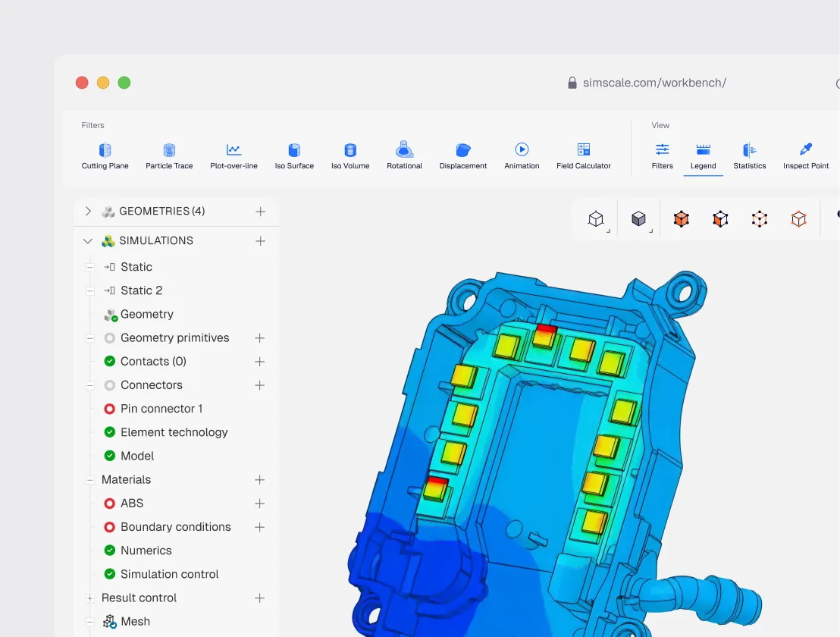Add a boundary condition with the plus
This screenshot has width=840, height=637.
(260, 527)
